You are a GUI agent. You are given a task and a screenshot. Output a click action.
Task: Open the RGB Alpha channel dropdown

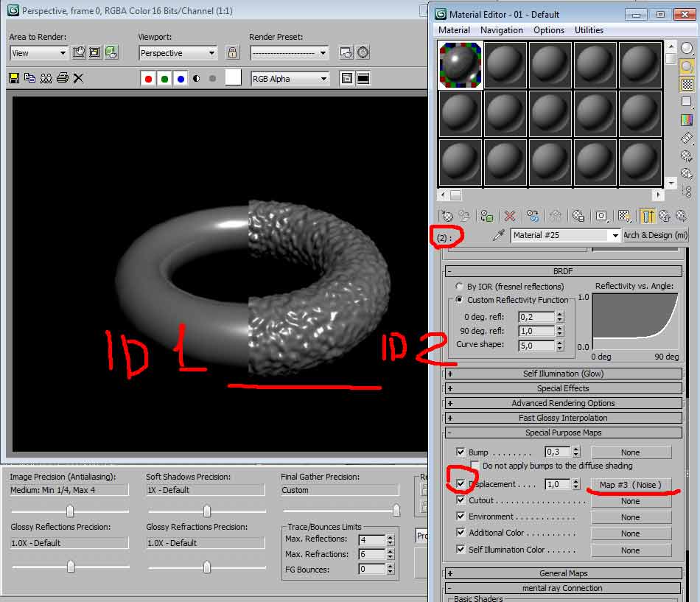290,79
